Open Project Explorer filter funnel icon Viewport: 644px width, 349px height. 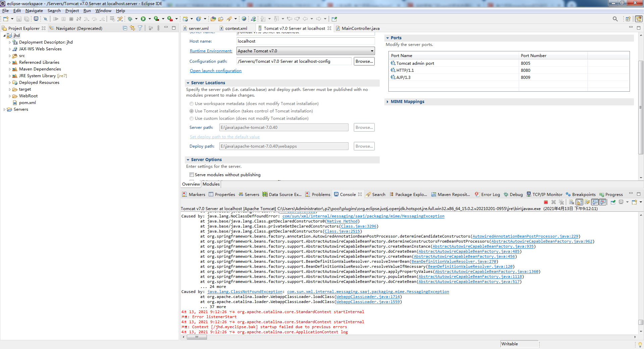(x=140, y=28)
